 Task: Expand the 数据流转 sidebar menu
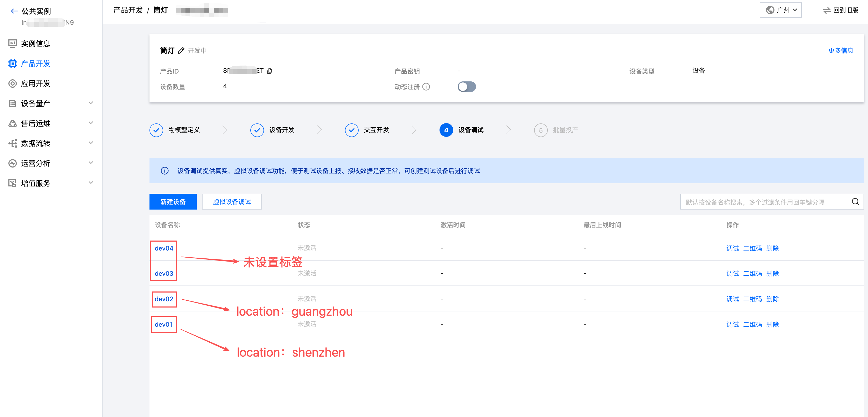90,143
